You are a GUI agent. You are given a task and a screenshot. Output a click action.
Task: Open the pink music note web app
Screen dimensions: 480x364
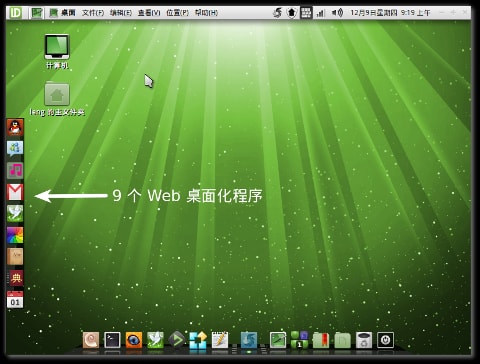(15, 170)
